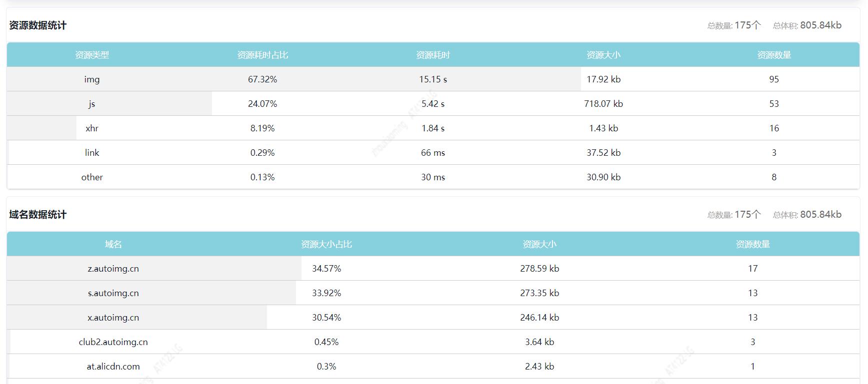This screenshot has height=384, width=868.
Task: Click the other resource type cell
Action: coord(92,177)
